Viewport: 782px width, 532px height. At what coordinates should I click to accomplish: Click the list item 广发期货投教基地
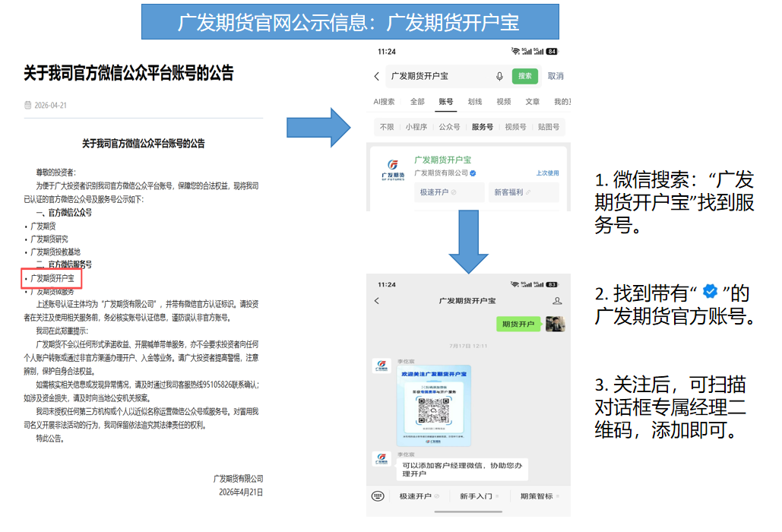[55, 252]
